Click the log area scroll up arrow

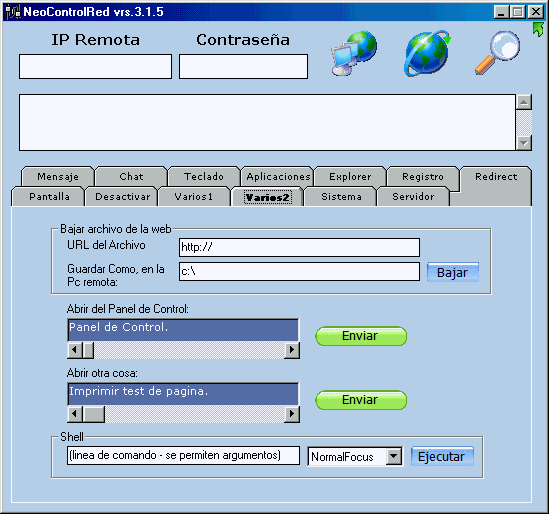[x=524, y=102]
